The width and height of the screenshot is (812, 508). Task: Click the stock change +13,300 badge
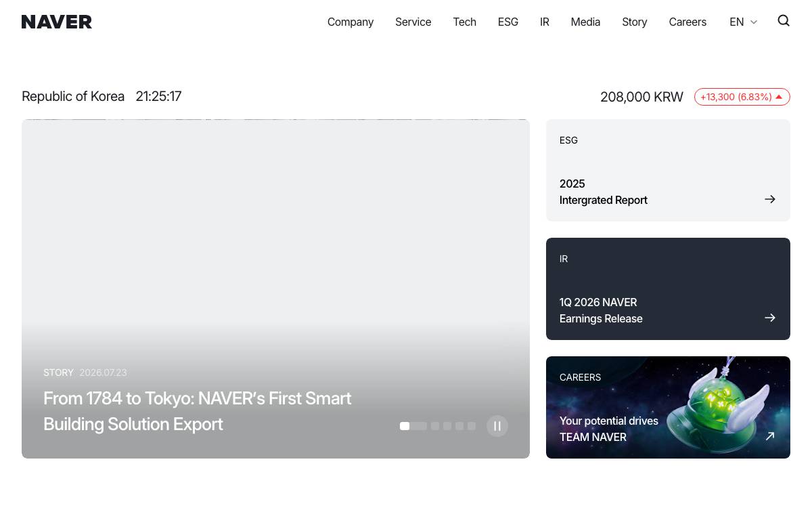pyautogui.click(x=742, y=97)
